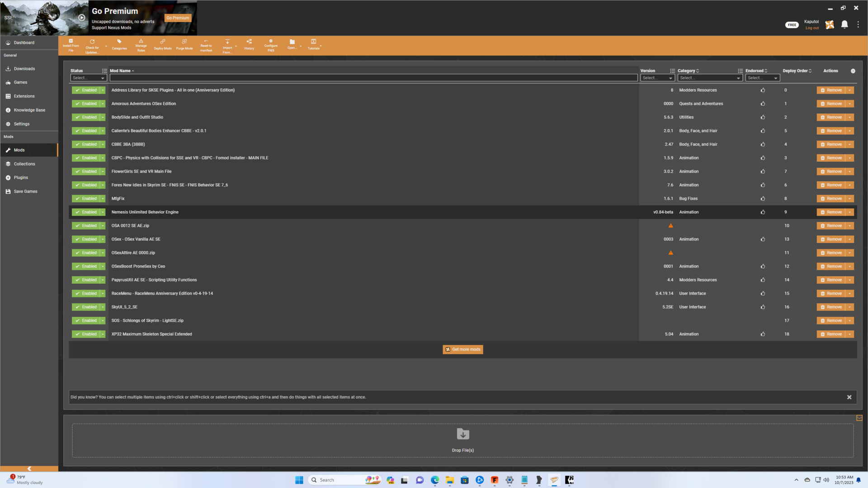Open table settings gear icon
Image resolution: width=868 pixels, height=488 pixels.
point(853,71)
